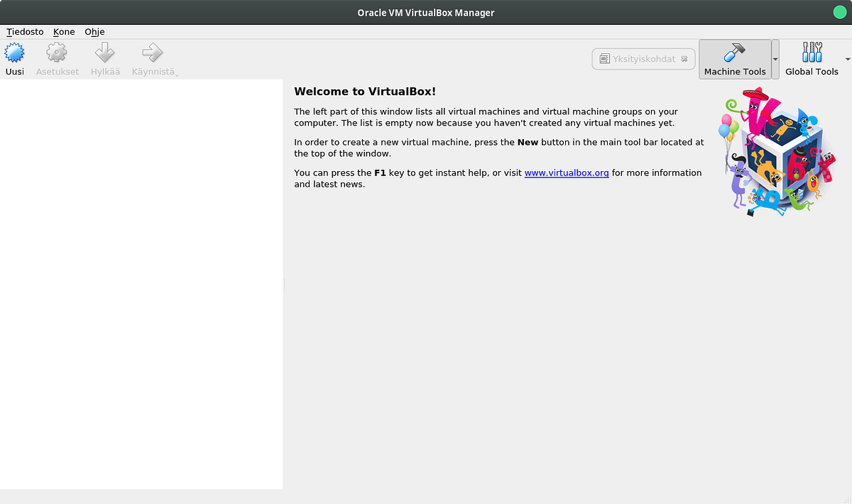Open the Kone menu

[x=63, y=32]
